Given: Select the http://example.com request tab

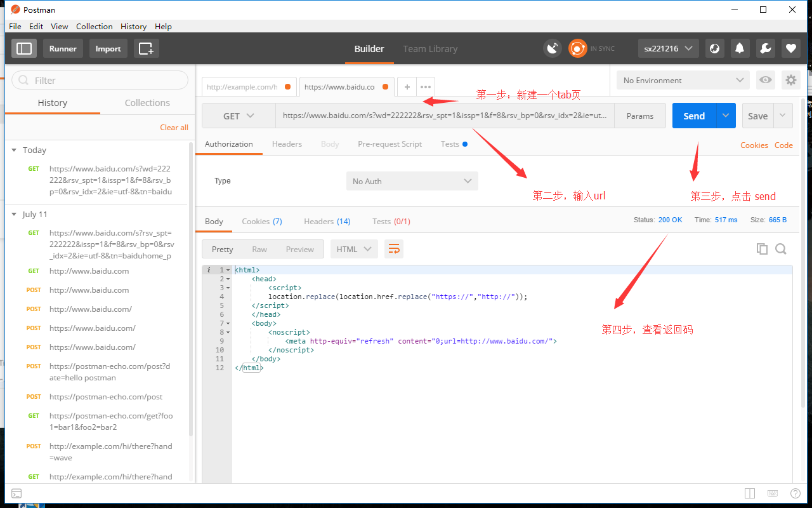Looking at the screenshot, I should [249, 87].
